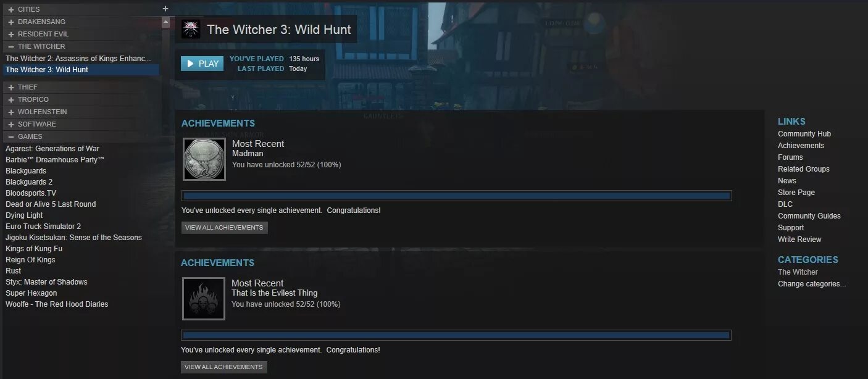The width and height of the screenshot is (868, 379).
Task: Select Euro Truck Simulator 2 in games list
Action: pyautogui.click(x=43, y=227)
